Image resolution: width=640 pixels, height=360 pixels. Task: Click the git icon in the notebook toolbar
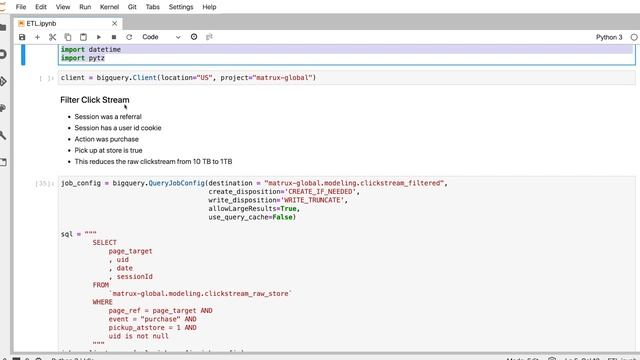coord(209,37)
